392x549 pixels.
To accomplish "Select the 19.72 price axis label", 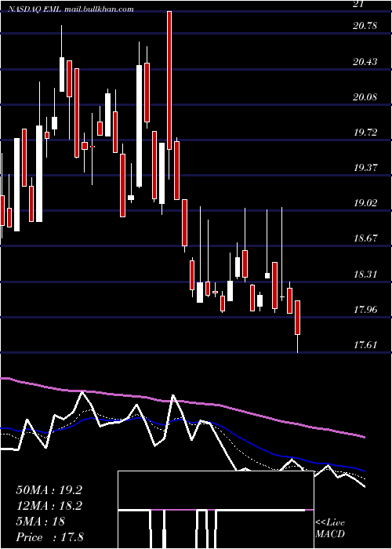I will [365, 133].
